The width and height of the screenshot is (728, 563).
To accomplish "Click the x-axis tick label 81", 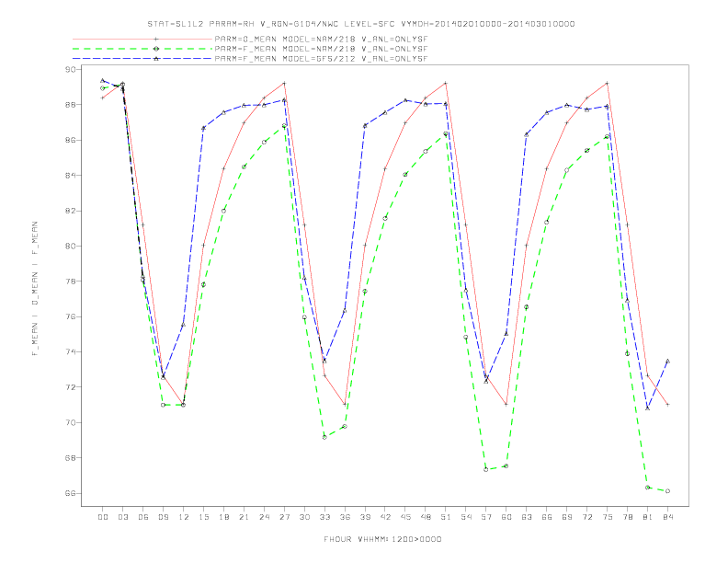I will point(648,517).
